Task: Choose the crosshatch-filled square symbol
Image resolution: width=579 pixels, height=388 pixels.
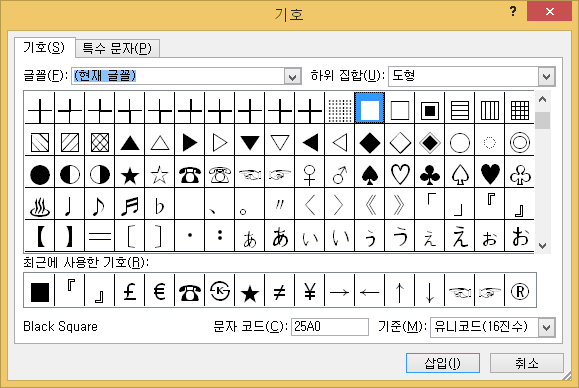Action: tap(100, 142)
